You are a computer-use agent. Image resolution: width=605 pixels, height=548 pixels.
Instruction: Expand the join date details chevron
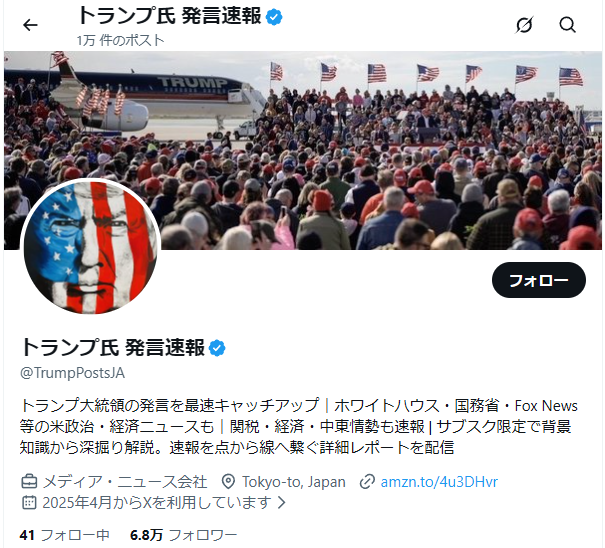tap(282, 502)
